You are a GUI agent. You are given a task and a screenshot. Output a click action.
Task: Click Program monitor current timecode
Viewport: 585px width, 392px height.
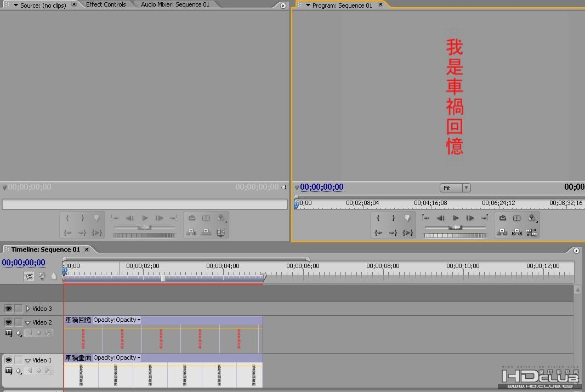322,187
